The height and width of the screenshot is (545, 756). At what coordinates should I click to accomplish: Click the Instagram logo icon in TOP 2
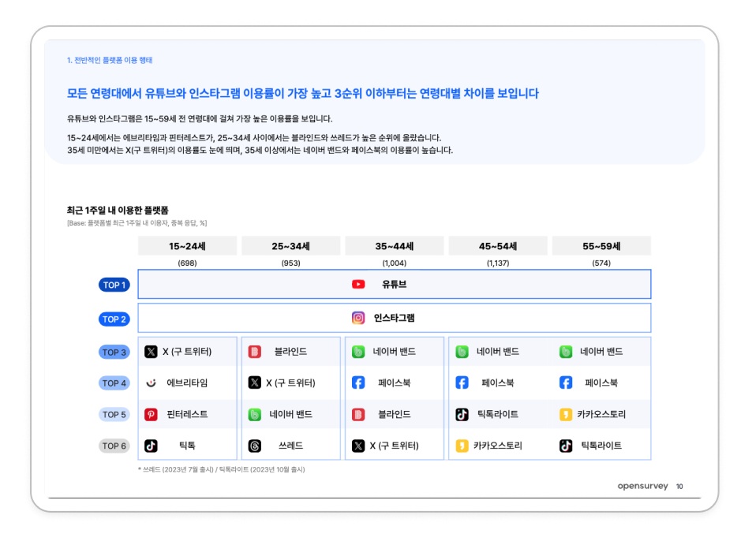(358, 318)
